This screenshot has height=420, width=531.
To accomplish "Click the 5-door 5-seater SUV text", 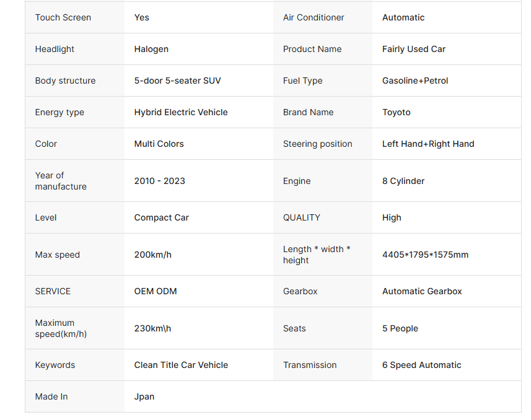I will pyautogui.click(x=177, y=81).
